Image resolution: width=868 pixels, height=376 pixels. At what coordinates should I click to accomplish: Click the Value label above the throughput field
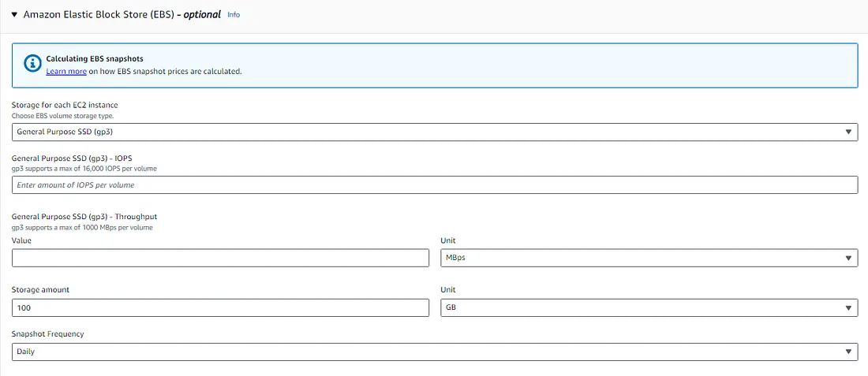point(22,240)
